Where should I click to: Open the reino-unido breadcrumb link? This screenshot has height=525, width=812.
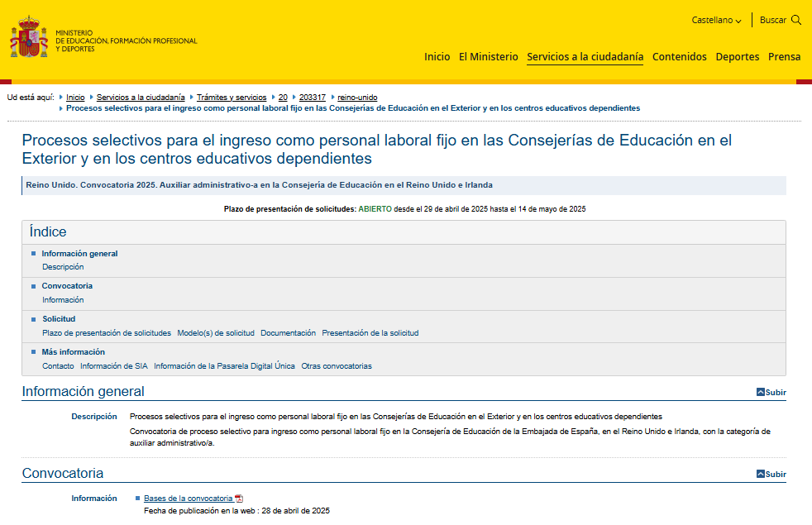357,97
